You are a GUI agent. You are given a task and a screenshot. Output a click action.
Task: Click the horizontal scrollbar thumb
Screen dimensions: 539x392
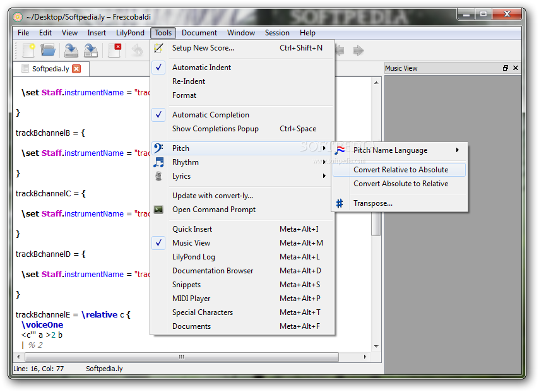coord(182,357)
